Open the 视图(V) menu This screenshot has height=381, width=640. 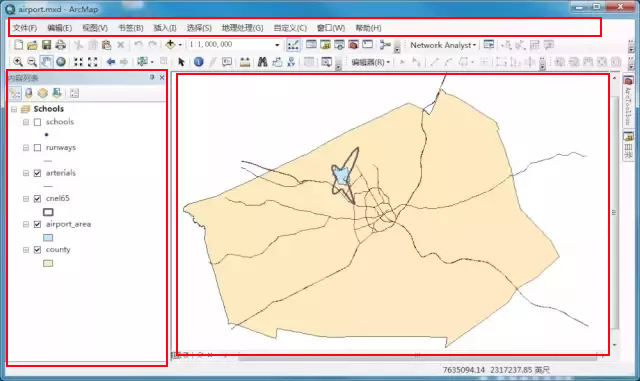coord(95,28)
